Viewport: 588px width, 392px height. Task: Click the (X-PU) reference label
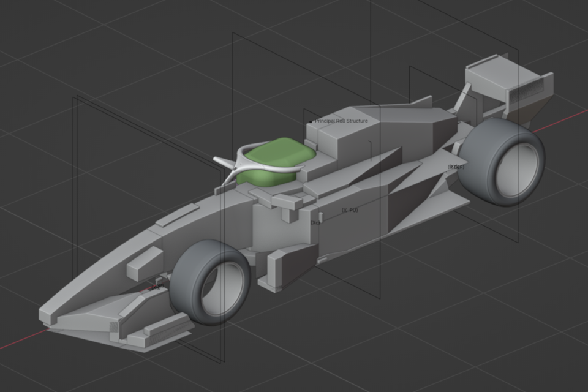(x=350, y=210)
